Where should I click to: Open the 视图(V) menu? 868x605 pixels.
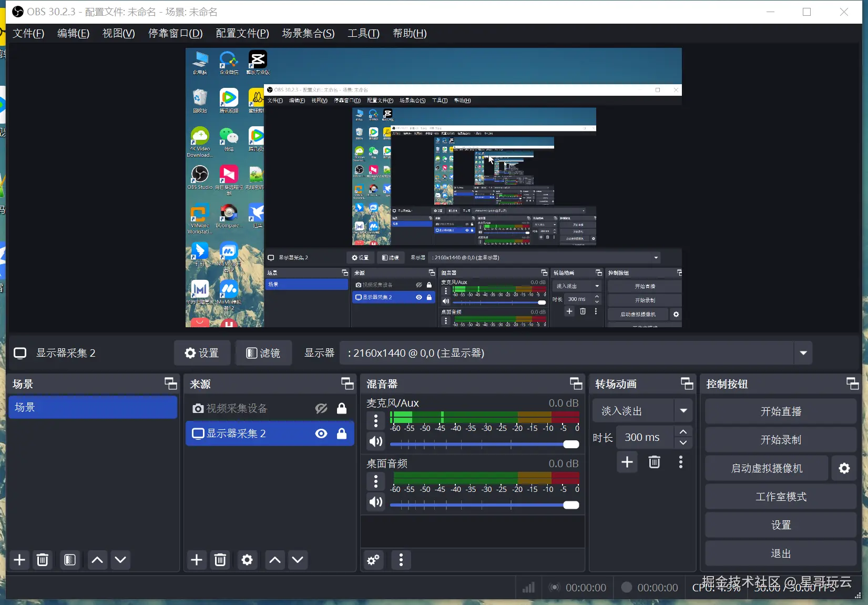[x=119, y=33]
